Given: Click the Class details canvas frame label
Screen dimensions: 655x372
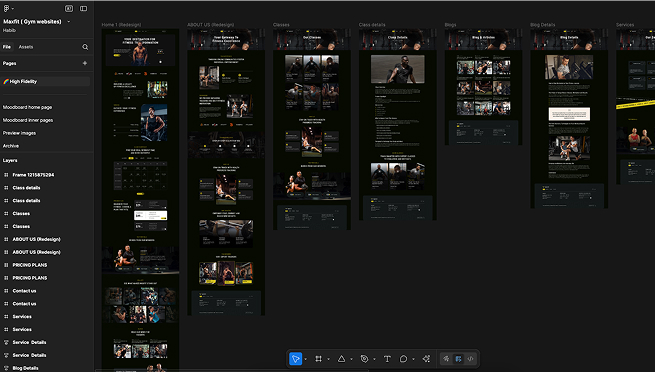Looking at the screenshot, I should (x=372, y=25).
